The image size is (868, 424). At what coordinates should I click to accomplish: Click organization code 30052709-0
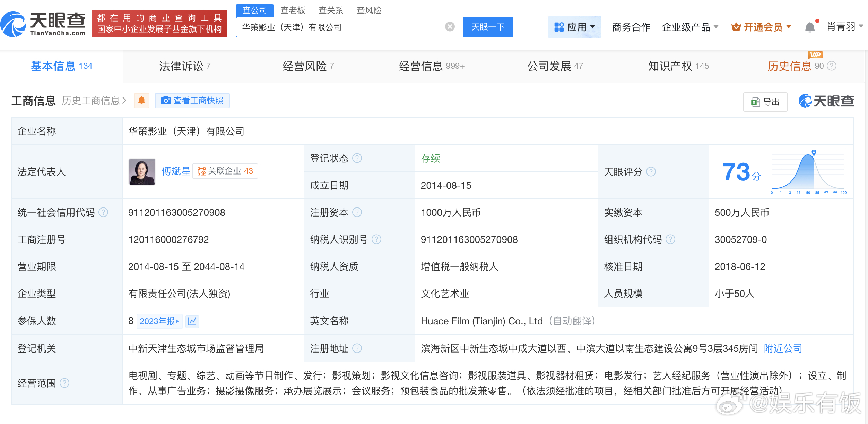740,239
